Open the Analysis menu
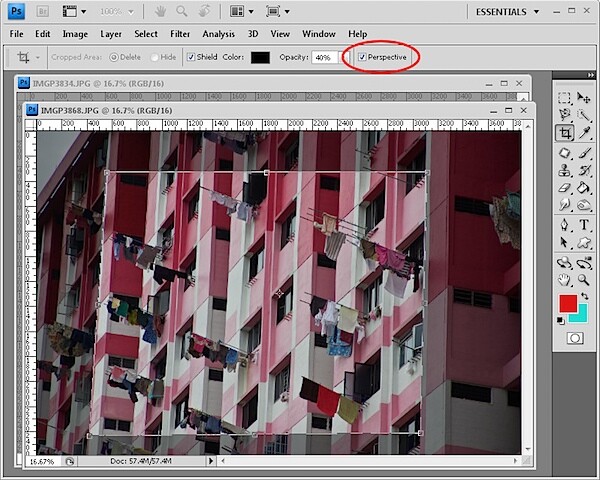600x480 pixels. click(218, 34)
